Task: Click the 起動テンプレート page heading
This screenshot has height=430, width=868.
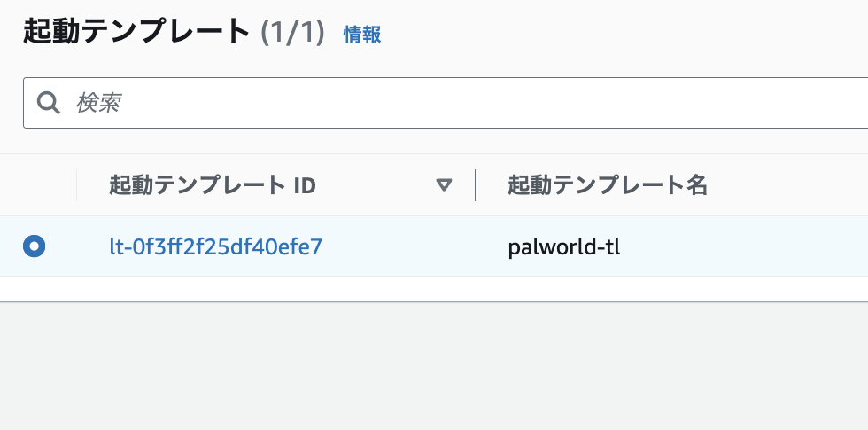Action: [137, 32]
